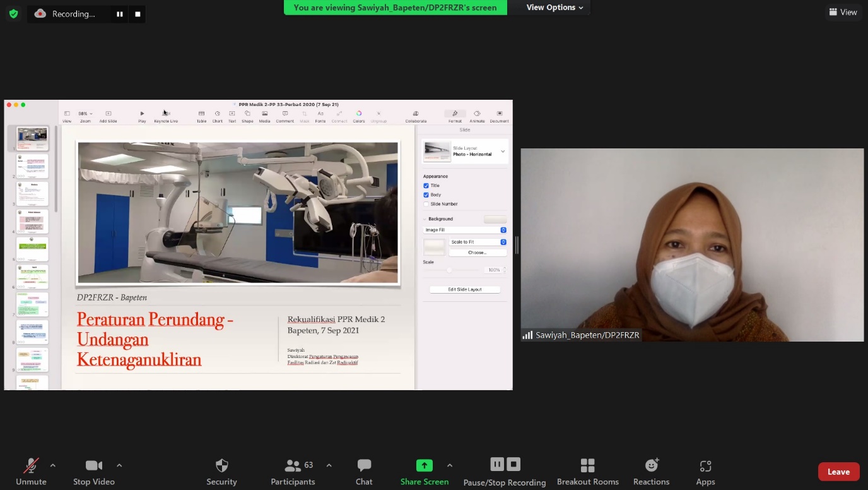Image resolution: width=868 pixels, height=490 pixels.
Task: Stop recording from the bottom Zoom toolbar
Action: [513, 465]
